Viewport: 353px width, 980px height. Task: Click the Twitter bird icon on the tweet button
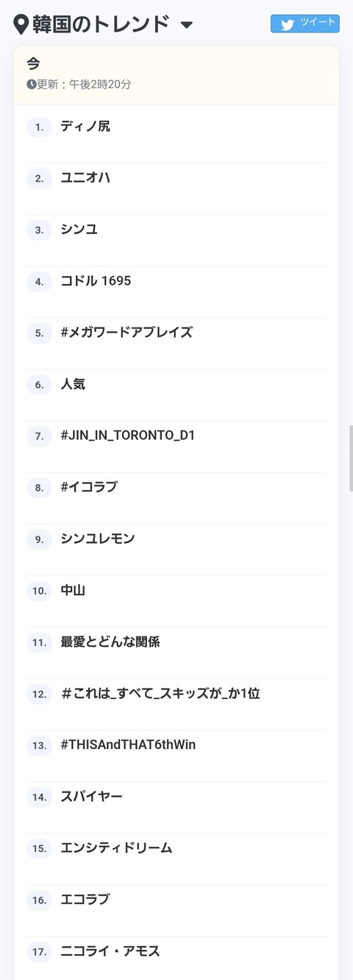287,24
